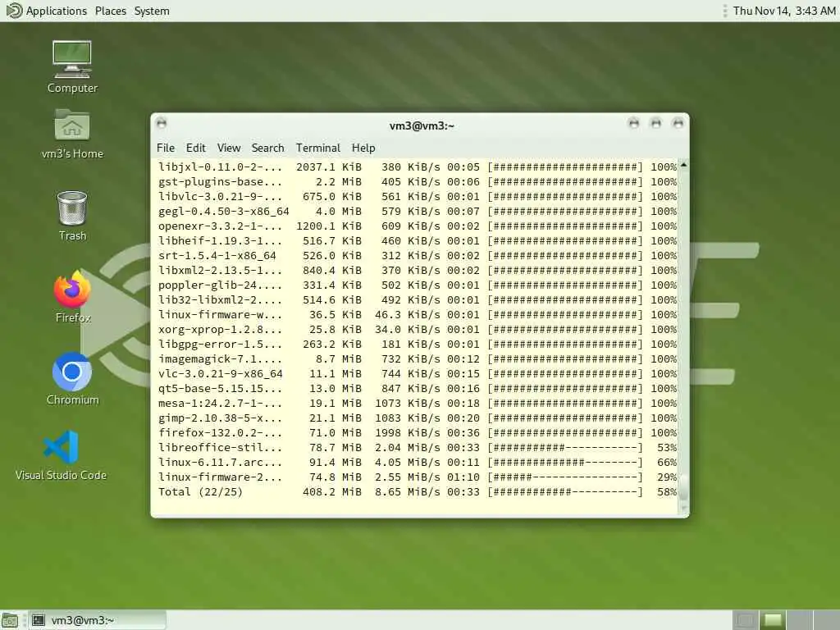The height and width of the screenshot is (630, 840).
Task: Click the terminal scrollbar thumb
Action: tap(683, 486)
